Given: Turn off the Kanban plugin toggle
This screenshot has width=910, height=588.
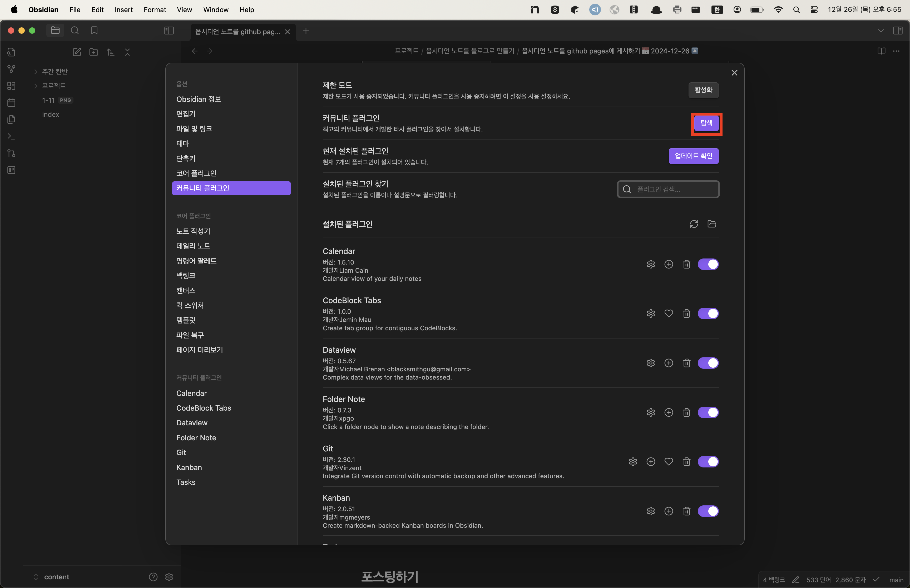Looking at the screenshot, I should (708, 511).
